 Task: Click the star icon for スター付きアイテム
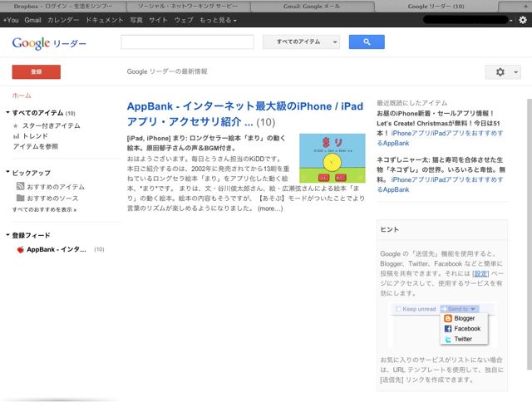point(15,125)
